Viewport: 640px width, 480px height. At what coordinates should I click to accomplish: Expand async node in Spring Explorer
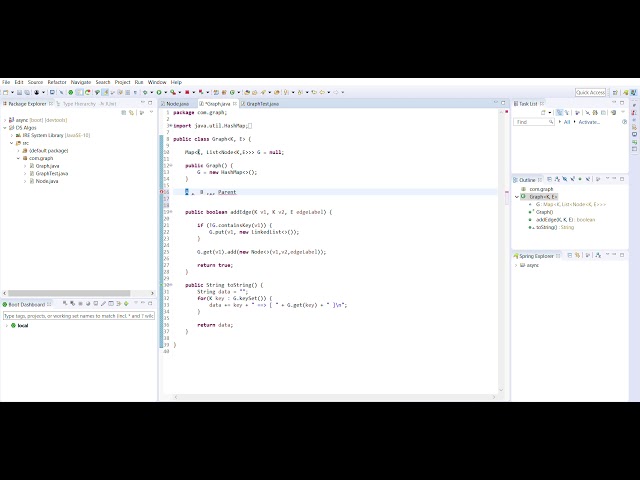[516, 265]
